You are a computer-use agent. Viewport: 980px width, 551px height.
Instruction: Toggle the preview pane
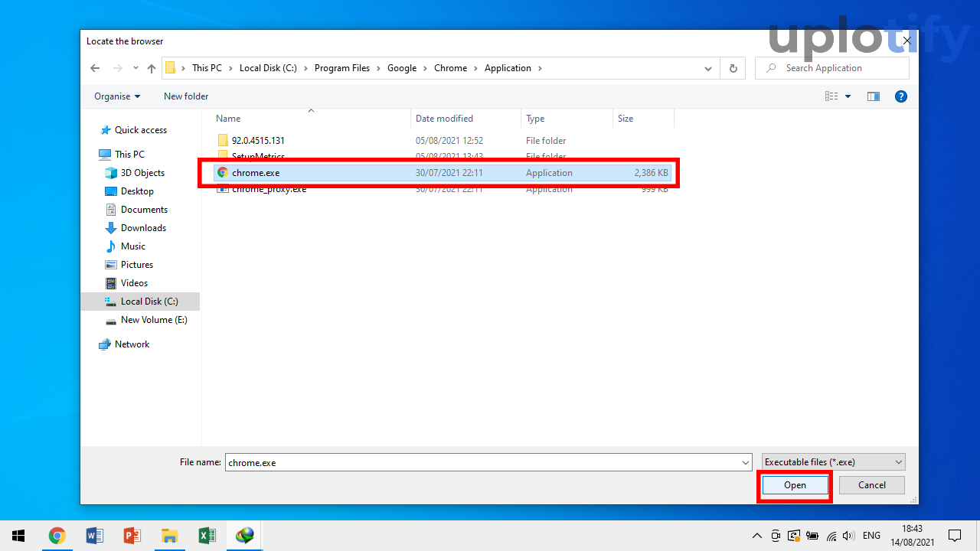pyautogui.click(x=874, y=96)
